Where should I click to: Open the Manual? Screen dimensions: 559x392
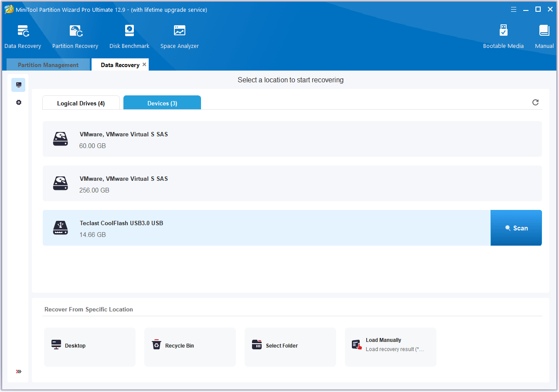(544, 37)
